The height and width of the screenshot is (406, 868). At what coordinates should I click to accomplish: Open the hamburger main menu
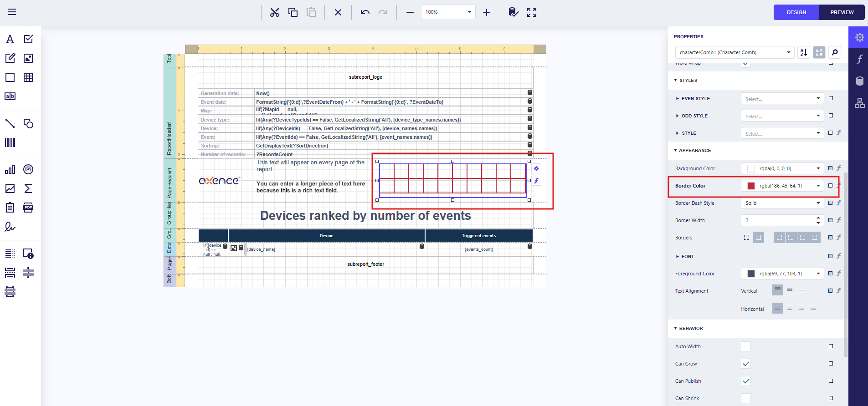coord(12,12)
